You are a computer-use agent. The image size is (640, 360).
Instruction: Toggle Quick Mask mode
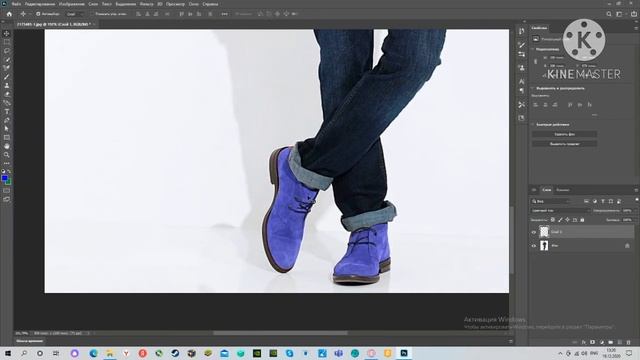(x=7, y=191)
